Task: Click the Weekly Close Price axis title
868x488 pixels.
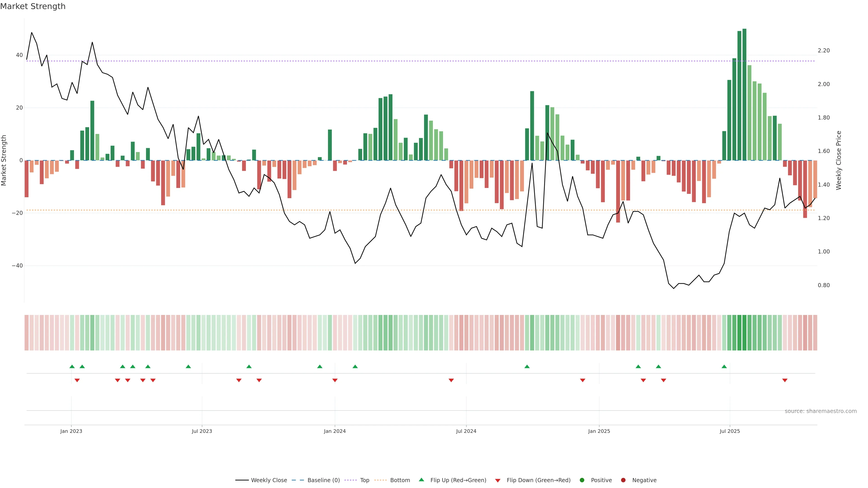Action: pos(839,160)
